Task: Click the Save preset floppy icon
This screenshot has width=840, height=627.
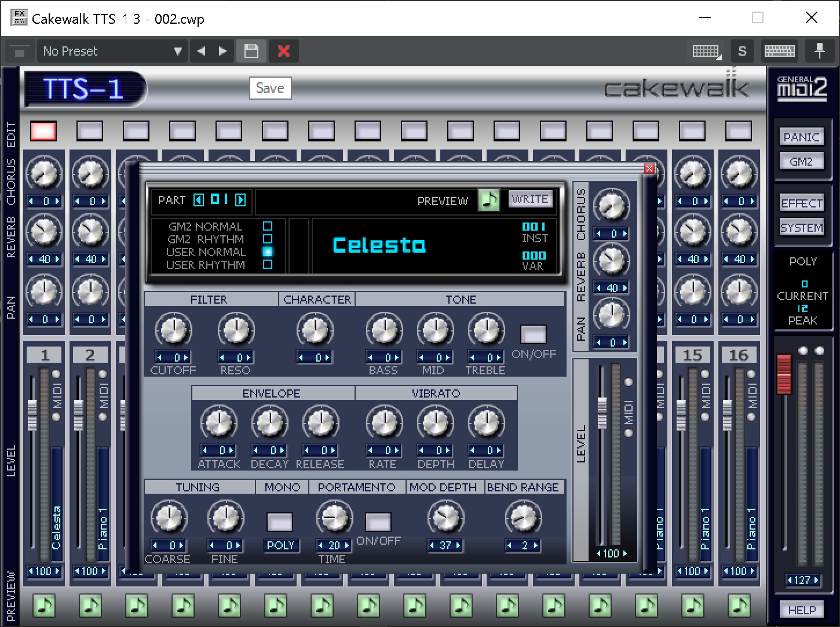Action: 251,51
